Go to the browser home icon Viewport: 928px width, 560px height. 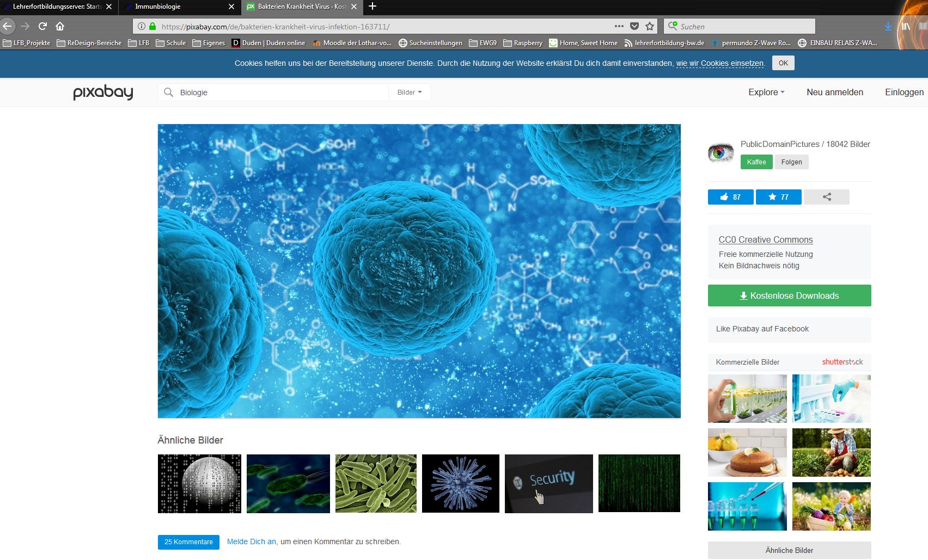pos(60,26)
